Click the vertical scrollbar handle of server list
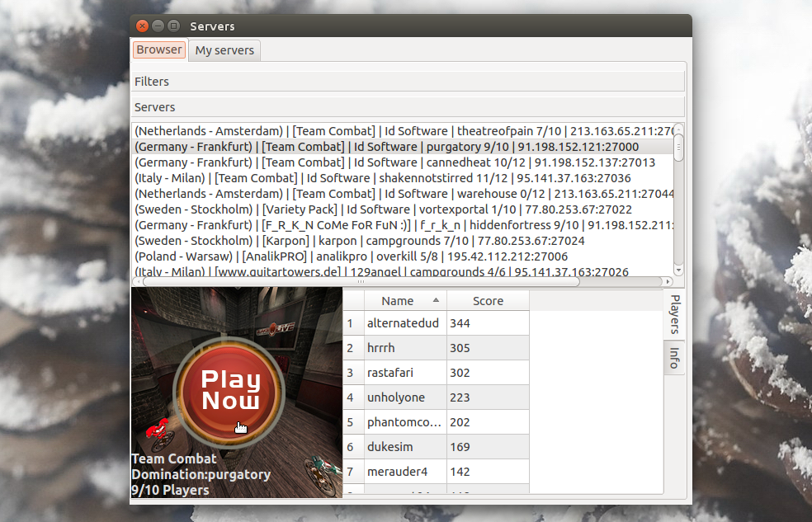The image size is (812, 522). click(x=679, y=148)
